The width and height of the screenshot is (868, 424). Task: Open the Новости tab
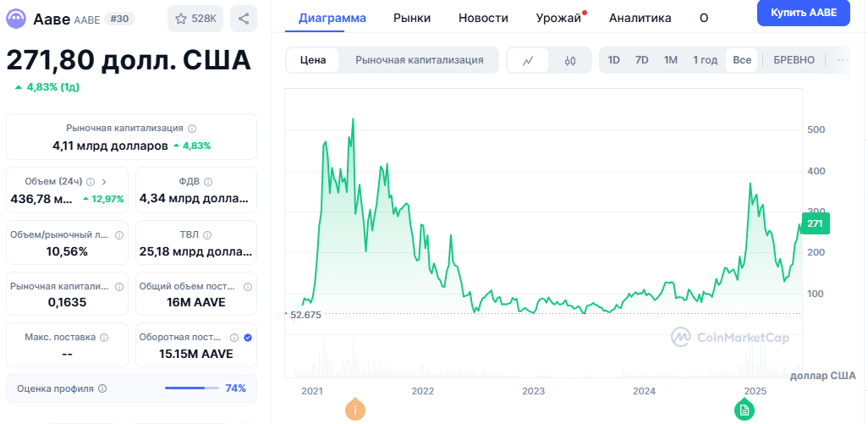483,18
